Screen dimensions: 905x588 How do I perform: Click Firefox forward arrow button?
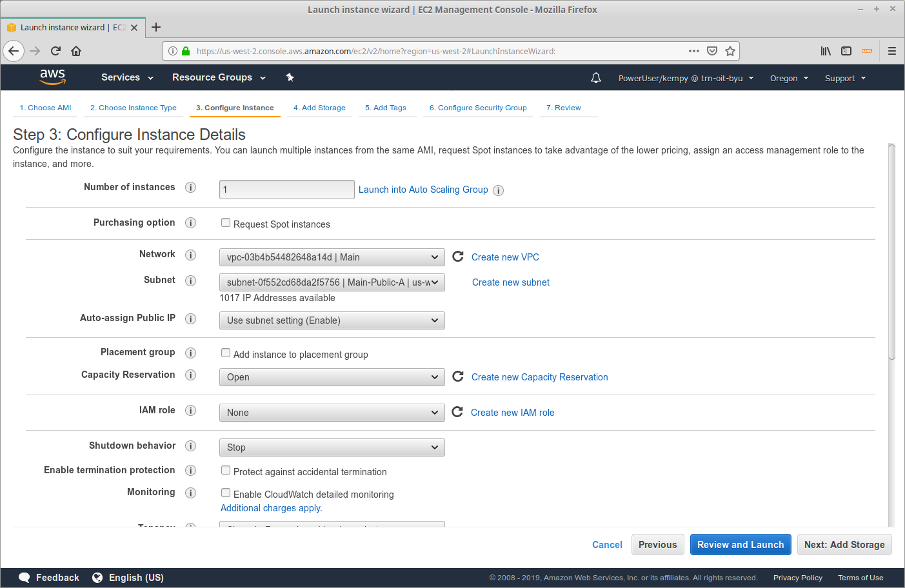click(35, 51)
